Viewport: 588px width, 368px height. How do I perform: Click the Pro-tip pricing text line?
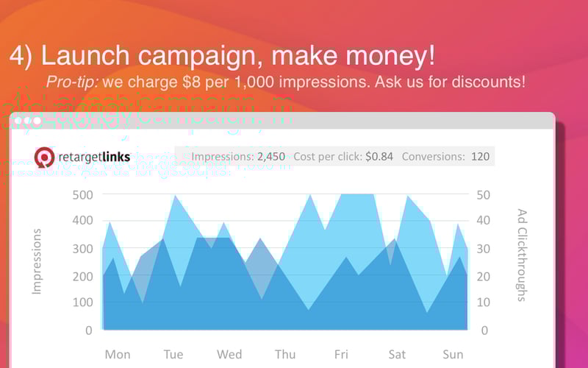286,82
